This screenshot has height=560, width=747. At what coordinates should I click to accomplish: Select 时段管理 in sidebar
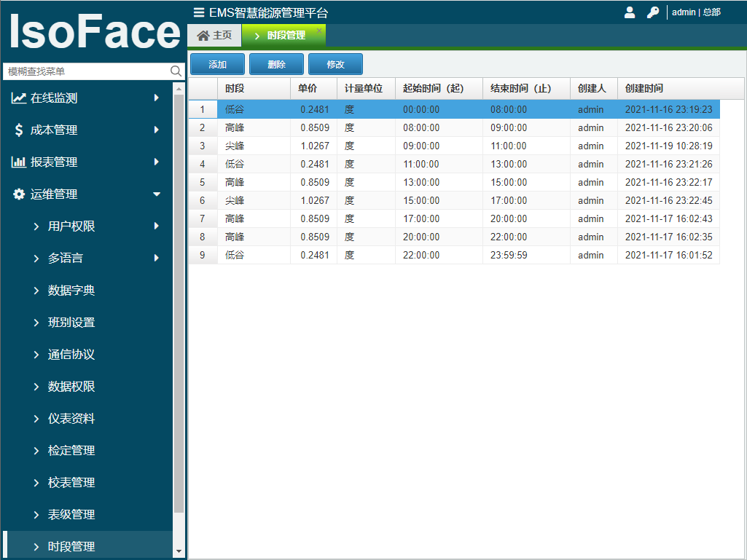(x=87, y=546)
